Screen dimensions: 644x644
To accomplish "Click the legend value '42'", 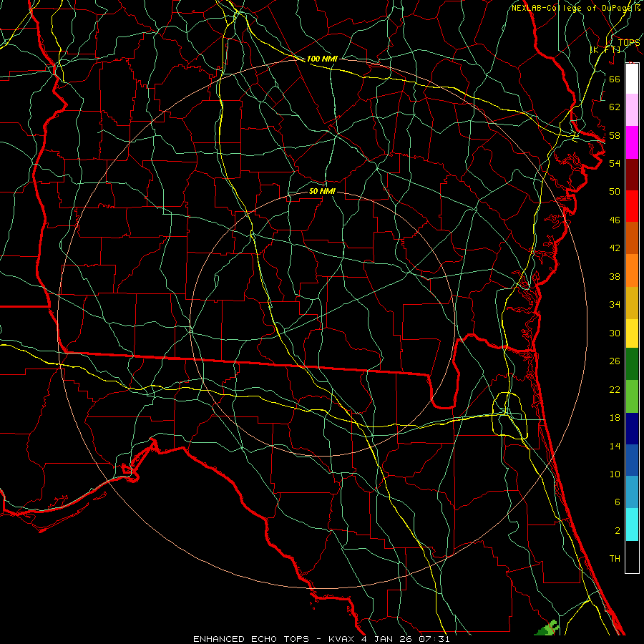I will (x=615, y=248).
